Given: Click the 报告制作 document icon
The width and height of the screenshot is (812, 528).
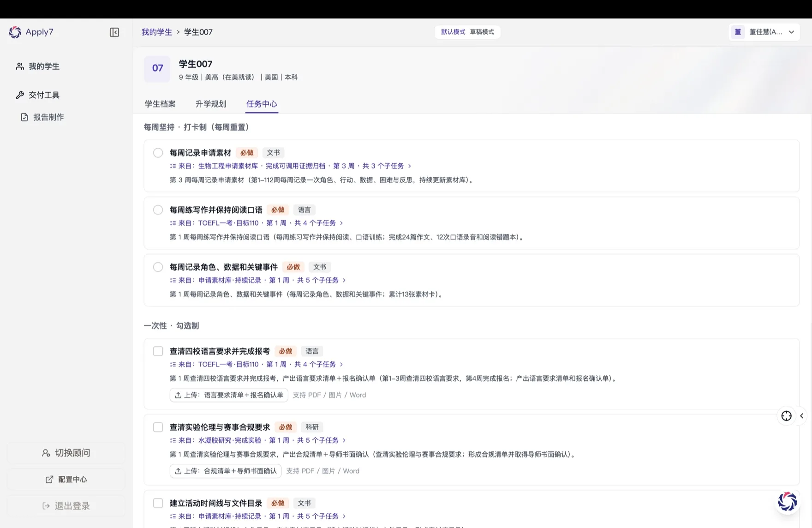Looking at the screenshot, I should tap(24, 117).
